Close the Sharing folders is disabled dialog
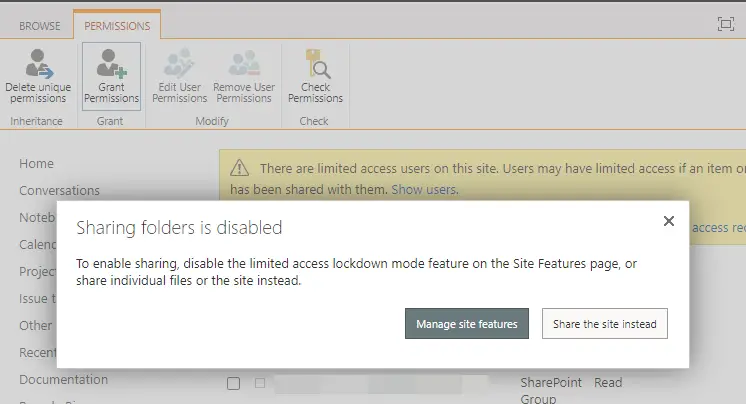The width and height of the screenshot is (746, 404). [668, 221]
